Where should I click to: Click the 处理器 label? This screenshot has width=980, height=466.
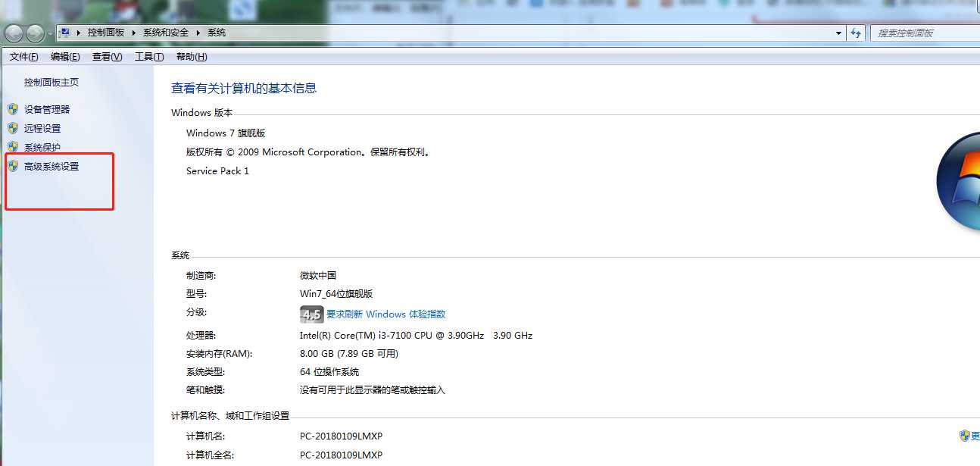click(201, 336)
